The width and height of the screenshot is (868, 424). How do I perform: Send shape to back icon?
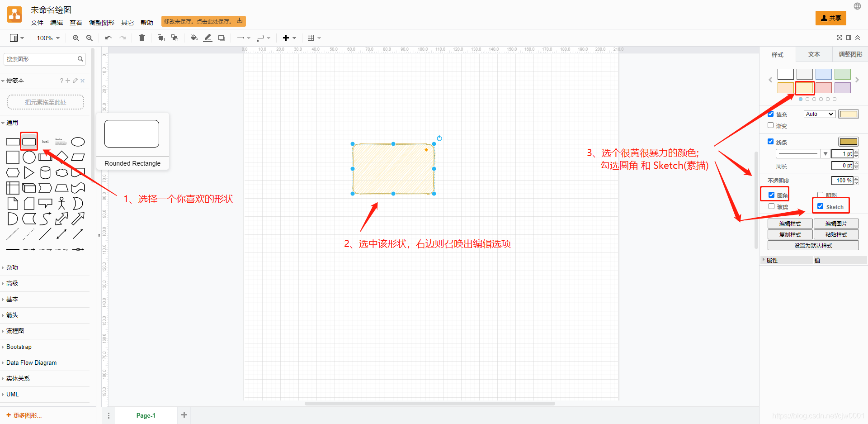point(175,38)
